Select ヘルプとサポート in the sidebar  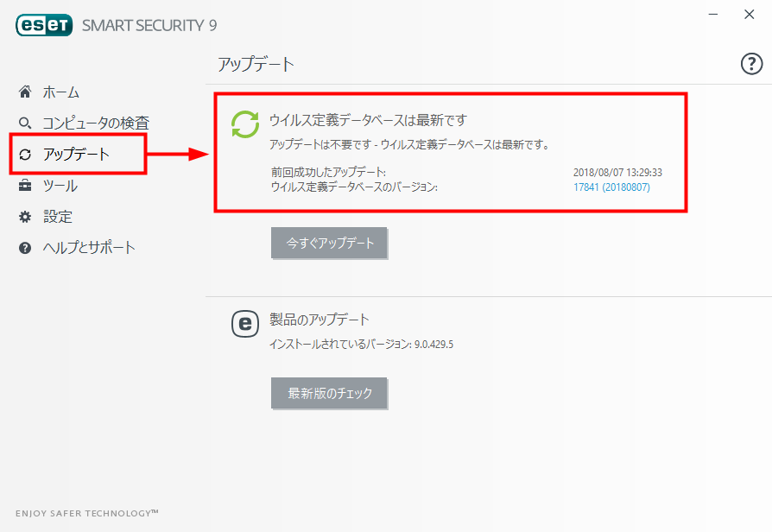[x=89, y=248]
